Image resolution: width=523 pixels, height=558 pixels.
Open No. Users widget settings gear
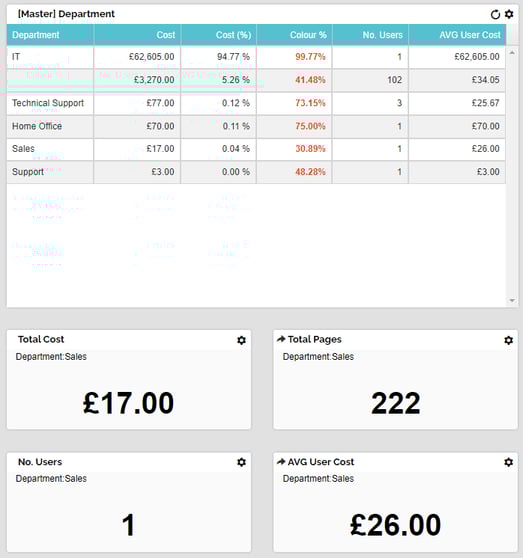[241, 462]
